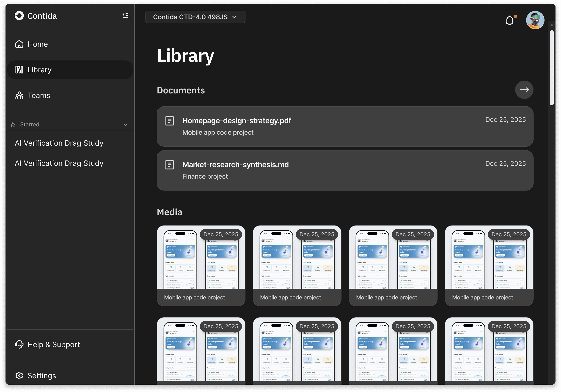Go to Home in sidebar
The height and width of the screenshot is (392, 561).
pos(37,44)
